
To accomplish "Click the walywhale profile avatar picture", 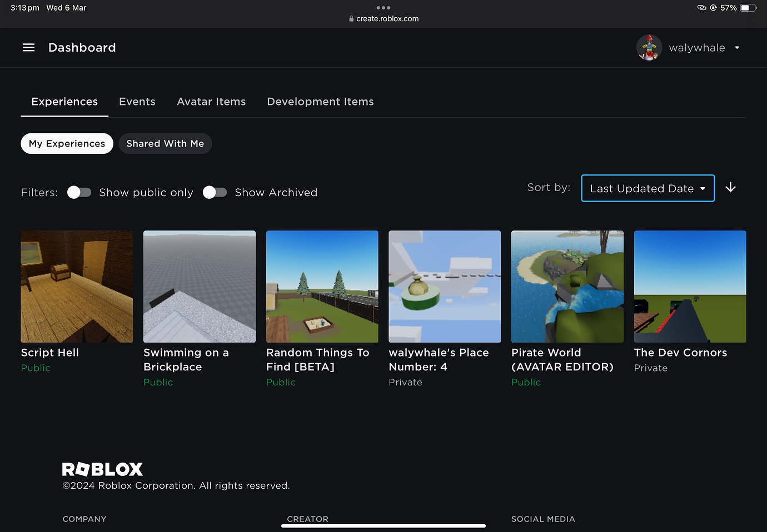I will (649, 47).
